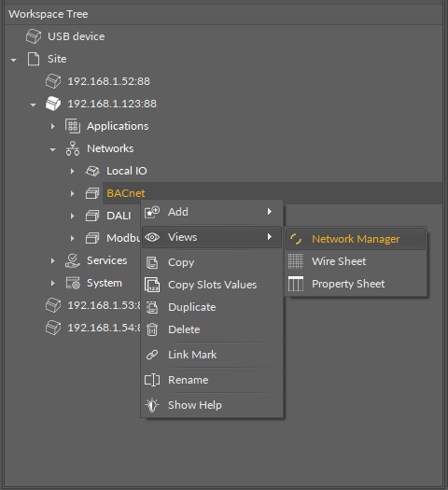The height and width of the screenshot is (490, 448).
Task: Click the DALI network icon
Action: pyautogui.click(x=92, y=216)
